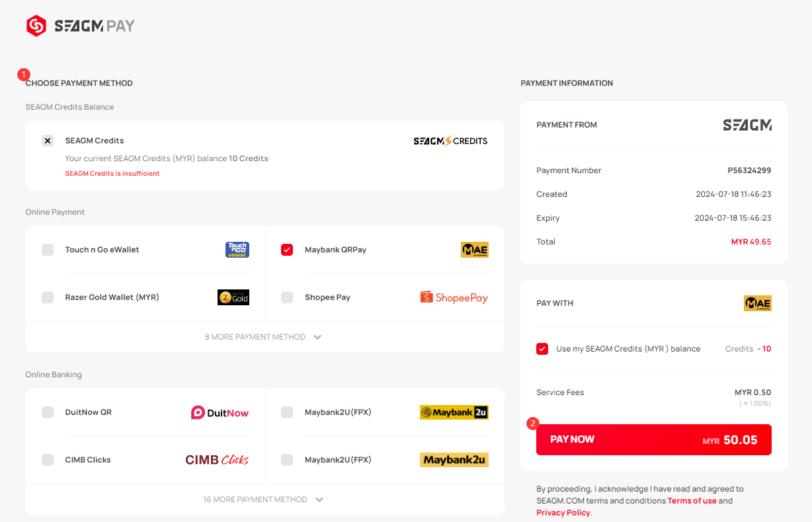Select Maybank2U(FPX) checkbox next to DuitNow row
This screenshot has height=522, width=812.
(x=287, y=412)
